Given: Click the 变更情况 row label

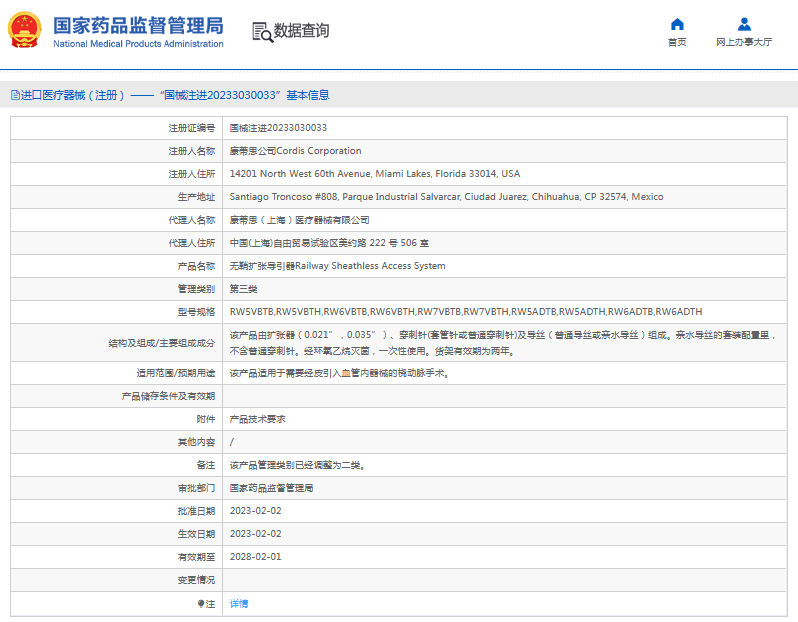Looking at the screenshot, I should click(x=196, y=579).
